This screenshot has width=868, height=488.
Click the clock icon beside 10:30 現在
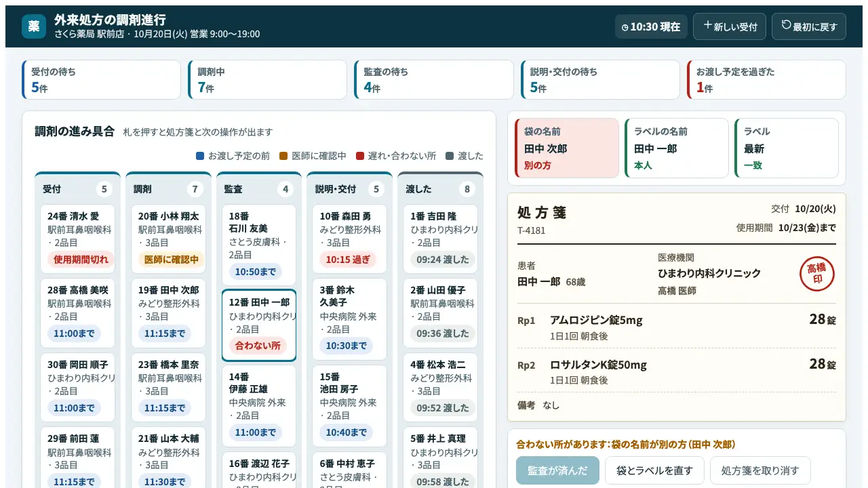[625, 27]
